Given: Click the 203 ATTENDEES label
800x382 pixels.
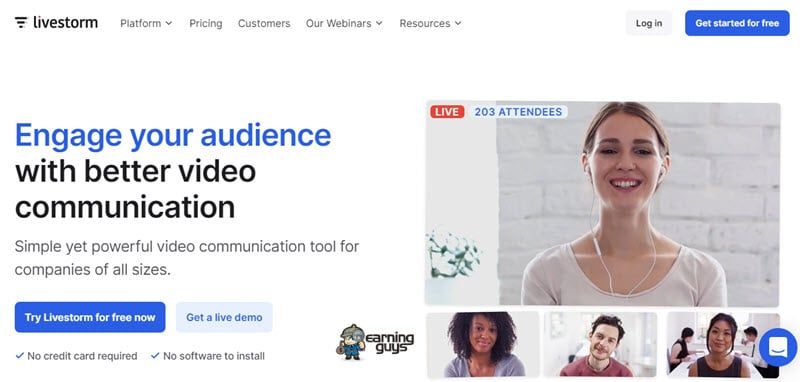Looking at the screenshot, I should click(518, 112).
